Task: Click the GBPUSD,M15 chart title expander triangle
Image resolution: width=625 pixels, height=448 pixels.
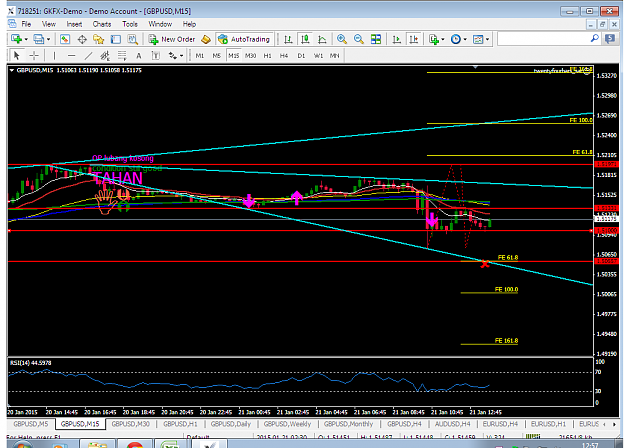Action: 12,71
